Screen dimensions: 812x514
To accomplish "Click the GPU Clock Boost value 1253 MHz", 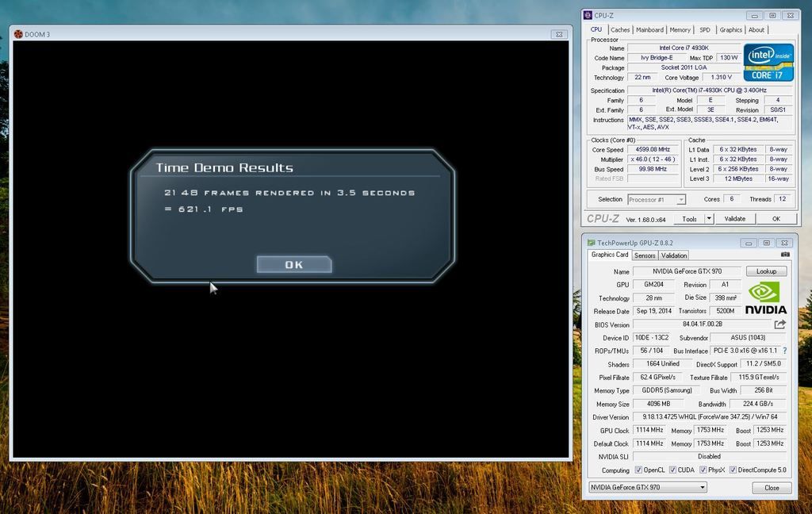I will pyautogui.click(x=769, y=430).
